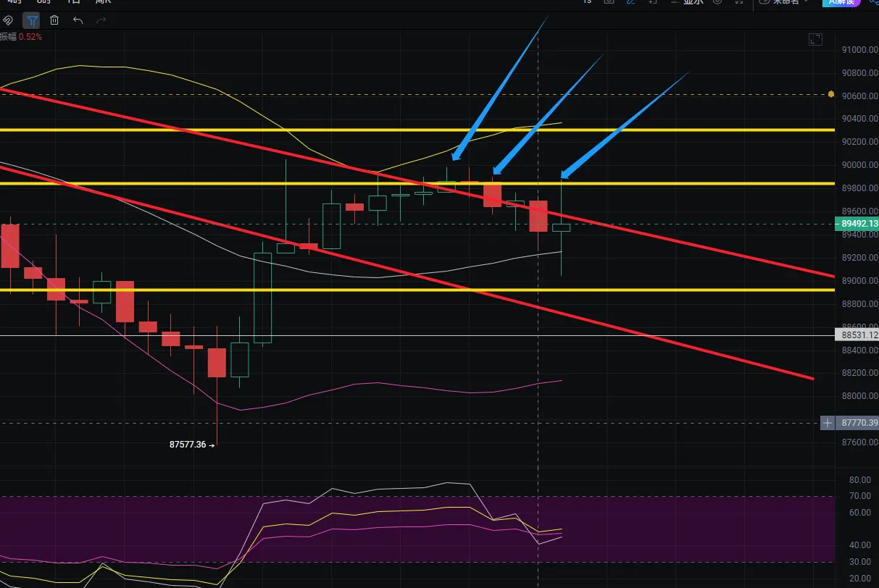This screenshot has height=588, width=879.
Task: Click the 80.00 indicator axis label
Action: click(860, 479)
